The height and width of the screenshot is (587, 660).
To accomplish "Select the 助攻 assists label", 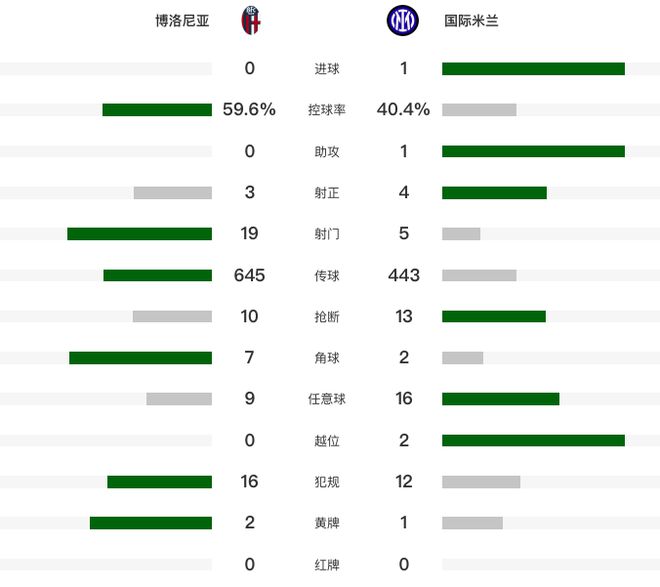I will pyautogui.click(x=327, y=151).
